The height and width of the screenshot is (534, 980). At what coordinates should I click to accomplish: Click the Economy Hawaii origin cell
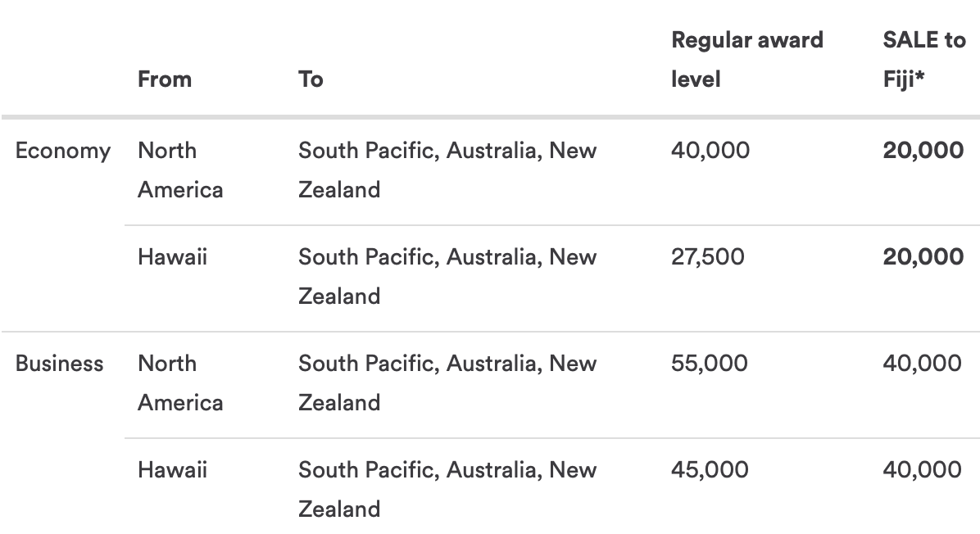pyautogui.click(x=172, y=256)
